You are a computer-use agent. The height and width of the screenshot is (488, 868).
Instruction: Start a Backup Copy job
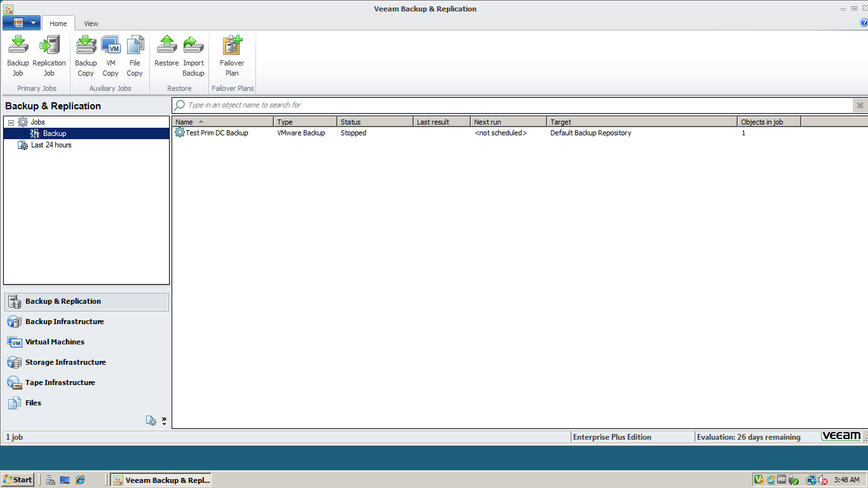[86, 56]
